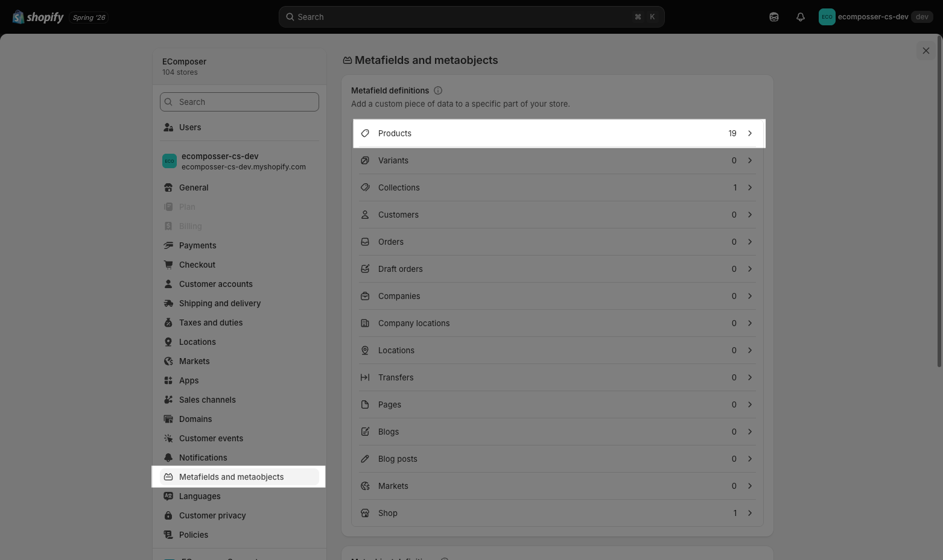Open Domains settings
The image size is (943, 560).
[x=240, y=419]
